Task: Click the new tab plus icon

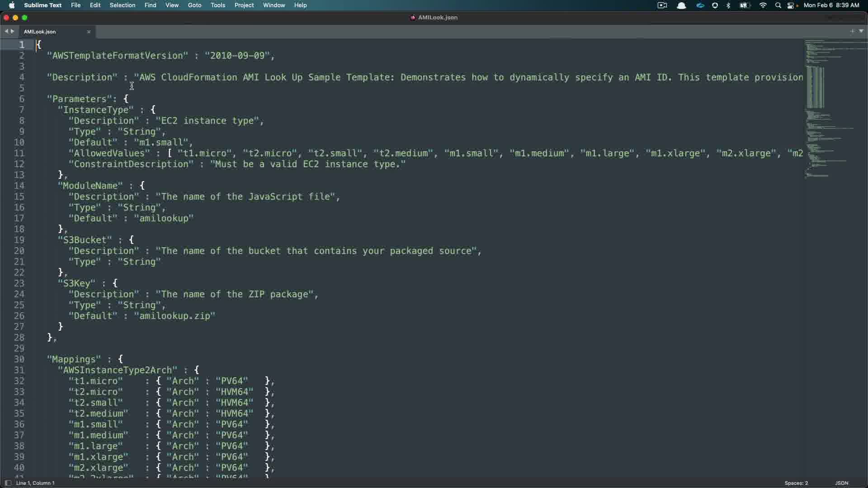Action: coord(852,31)
